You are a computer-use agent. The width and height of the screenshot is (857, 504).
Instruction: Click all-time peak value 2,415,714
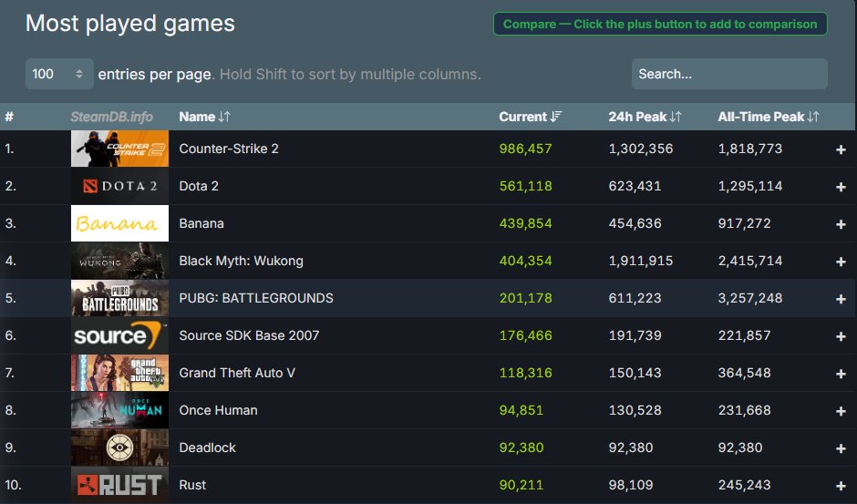[749, 261]
